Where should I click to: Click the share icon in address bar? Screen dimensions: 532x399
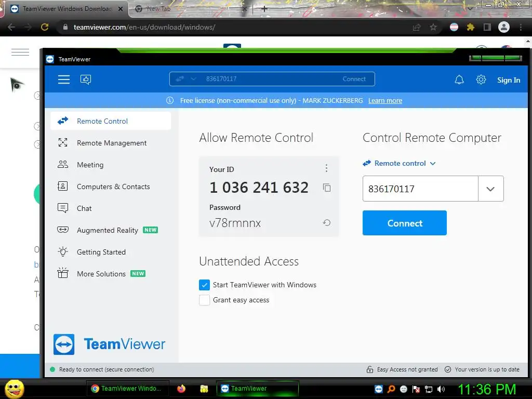tap(417, 27)
